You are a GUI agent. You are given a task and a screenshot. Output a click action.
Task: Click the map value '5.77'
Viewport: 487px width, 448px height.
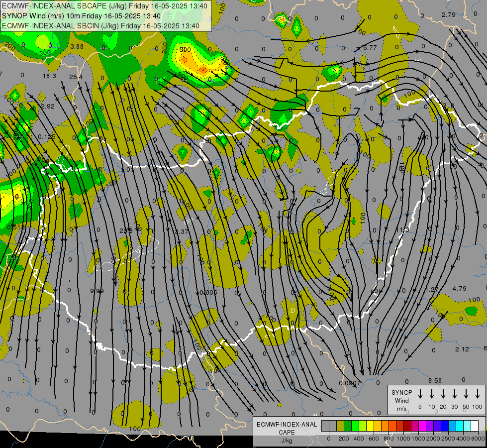[370, 48]
